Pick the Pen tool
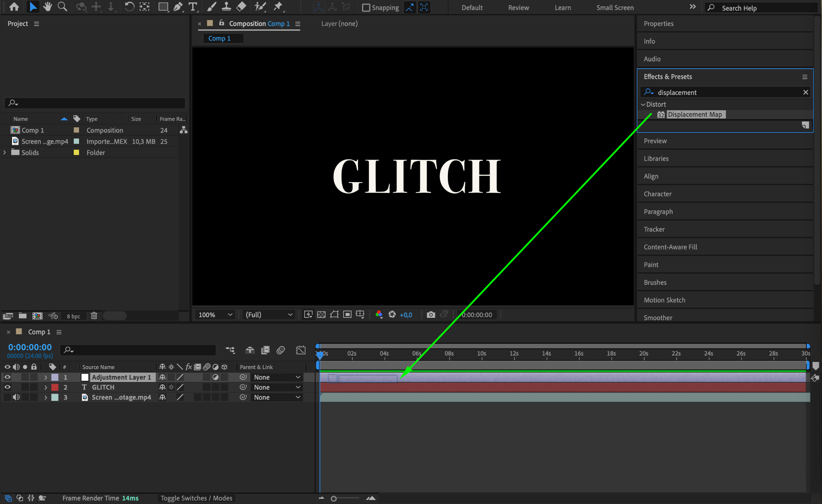The width and height of the screenshot is (822, 504). [177, 7]
